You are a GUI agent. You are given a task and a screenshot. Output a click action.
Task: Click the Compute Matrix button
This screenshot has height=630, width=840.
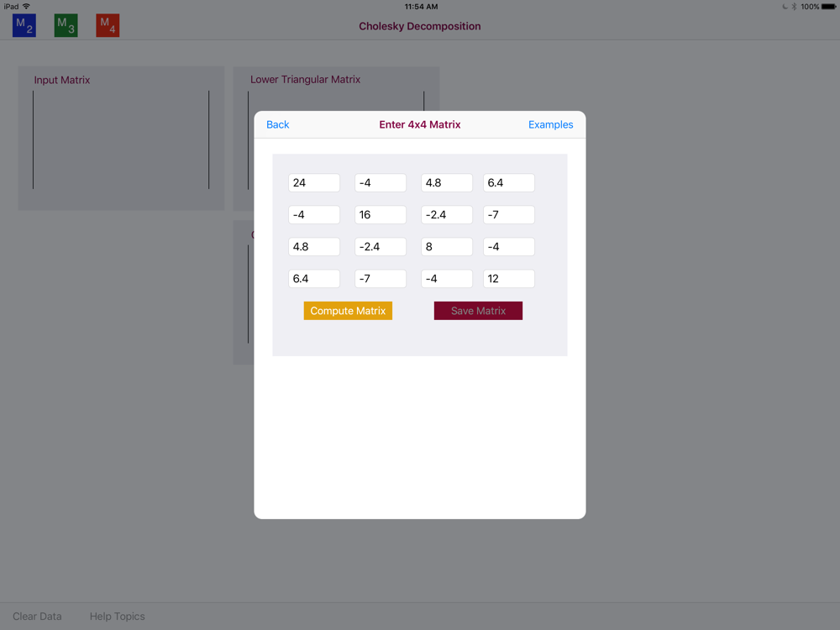point(349,311)
